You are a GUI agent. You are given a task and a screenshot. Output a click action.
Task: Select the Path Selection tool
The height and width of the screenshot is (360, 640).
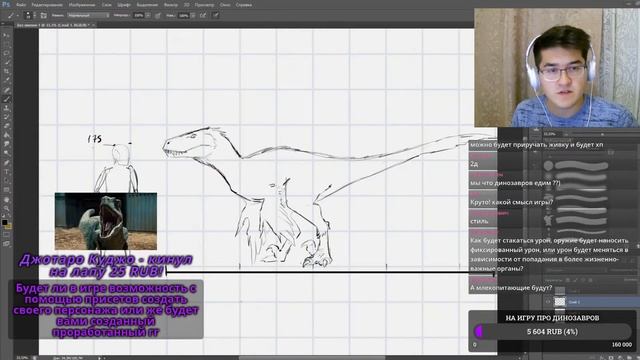pyautogui.click(x=6, y=180)
